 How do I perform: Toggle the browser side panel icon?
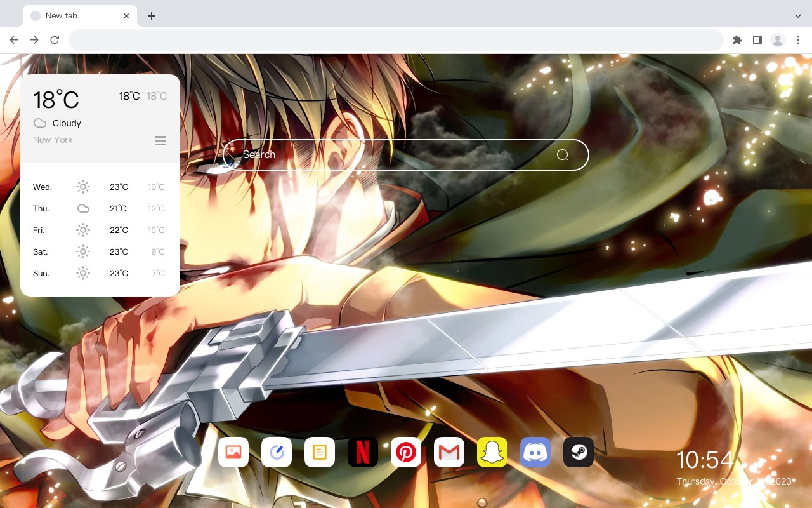pyautogui.click(x=757, y=40)
